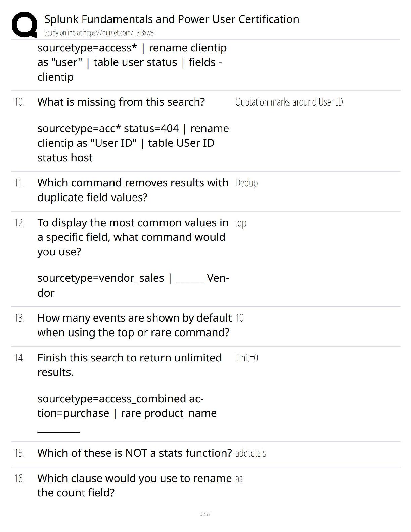The width and height of the screenshot is (411, 532).
Task: Select question 16 about renaming count field
Action: pyautogui.click(x=134, y=485)
